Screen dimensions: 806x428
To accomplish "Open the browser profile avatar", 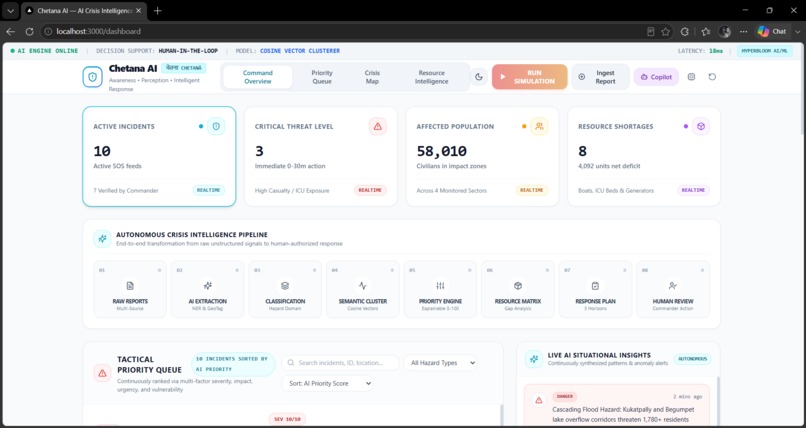I will [x=725, y=31].
